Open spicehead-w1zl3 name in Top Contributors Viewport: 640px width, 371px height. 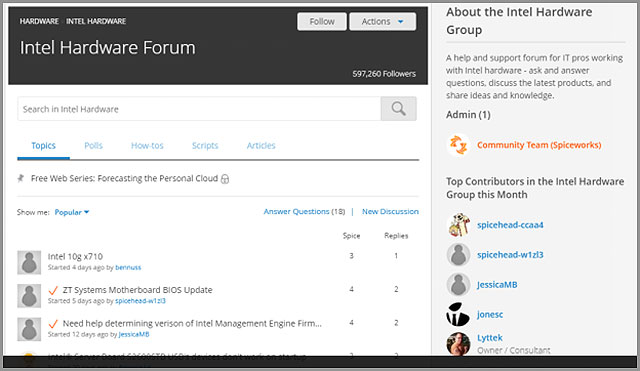click(x=510, y=255)
